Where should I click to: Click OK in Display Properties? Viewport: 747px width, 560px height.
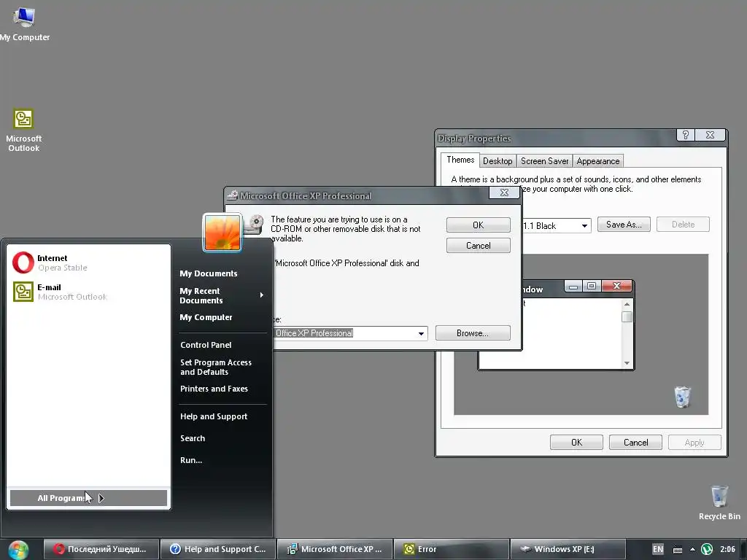click(x=576, y=443)
